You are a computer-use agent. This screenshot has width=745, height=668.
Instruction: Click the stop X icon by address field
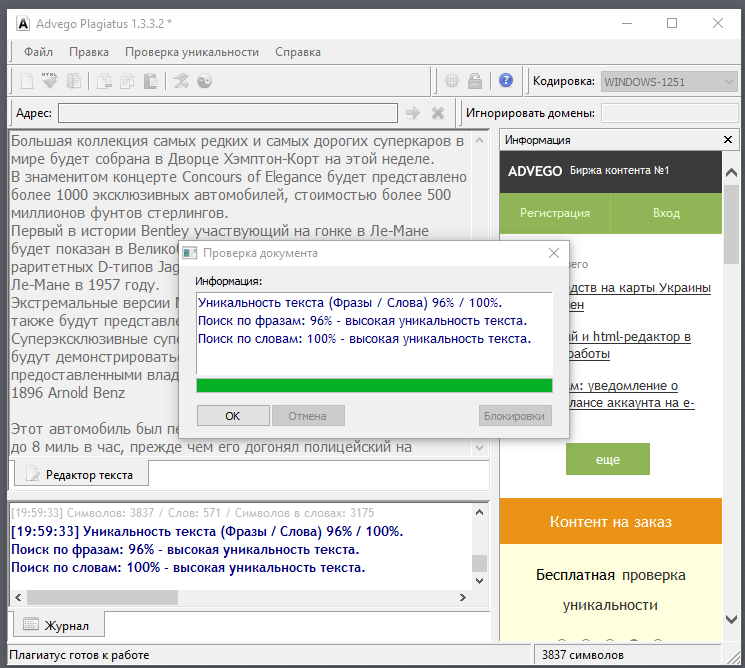[x=438, y=113]
